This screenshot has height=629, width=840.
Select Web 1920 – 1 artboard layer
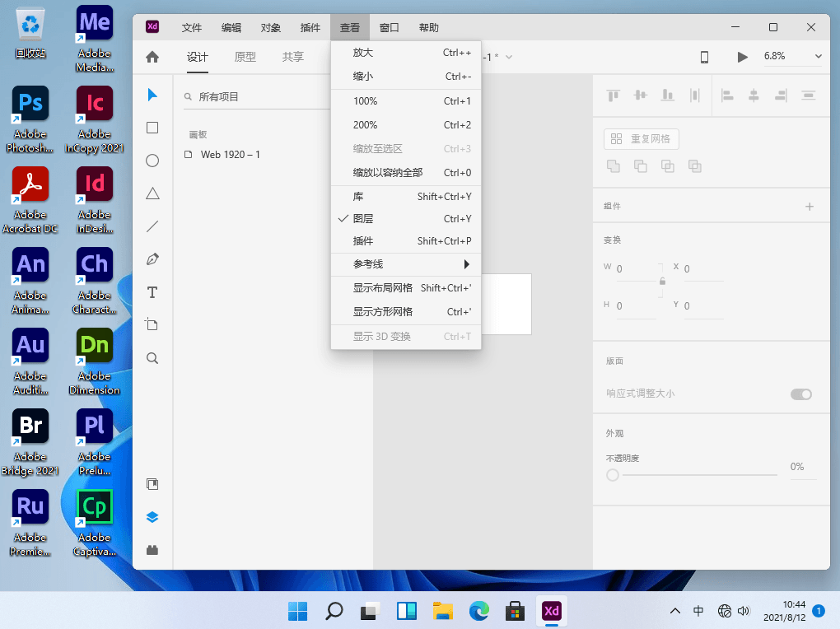click(230, 154)
